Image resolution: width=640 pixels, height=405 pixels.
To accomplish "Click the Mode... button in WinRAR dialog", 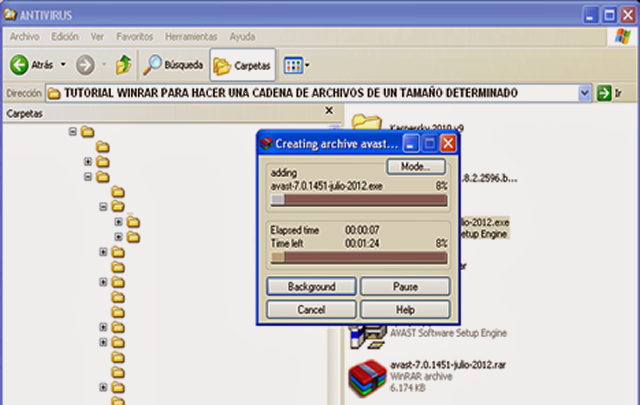I will (x=416, y=167).
